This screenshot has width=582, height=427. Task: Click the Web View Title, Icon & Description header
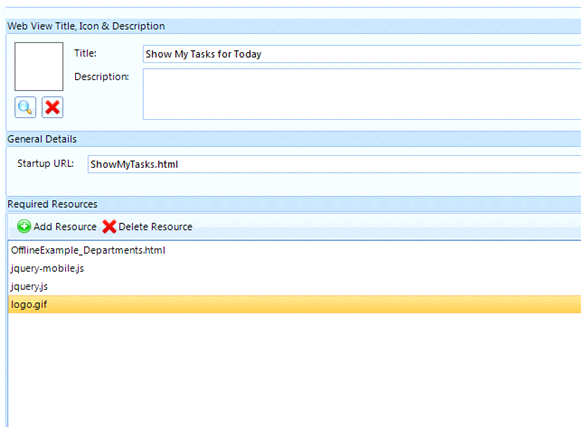294,26
